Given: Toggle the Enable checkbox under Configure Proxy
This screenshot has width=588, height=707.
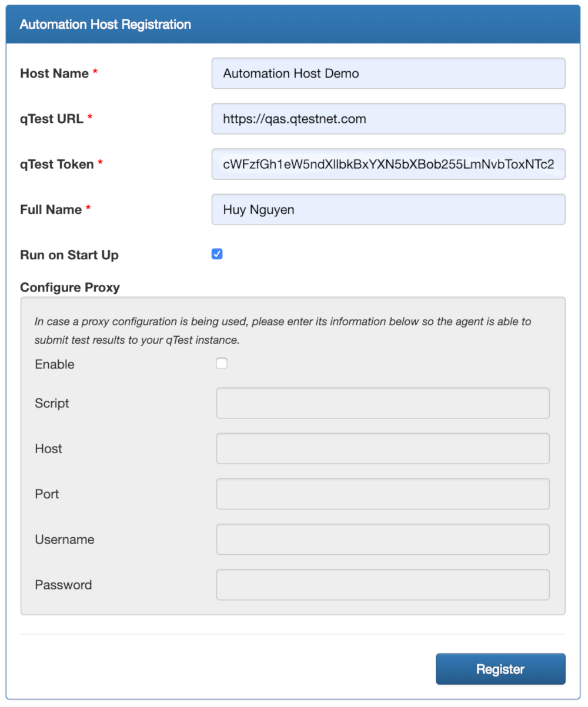Looking at the screenshot, I should point(221,363).
